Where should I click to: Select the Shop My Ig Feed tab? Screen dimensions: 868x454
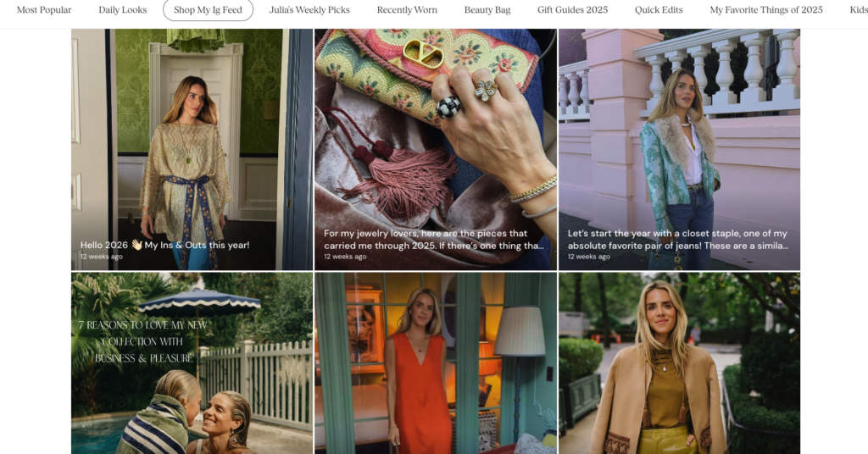208,10
